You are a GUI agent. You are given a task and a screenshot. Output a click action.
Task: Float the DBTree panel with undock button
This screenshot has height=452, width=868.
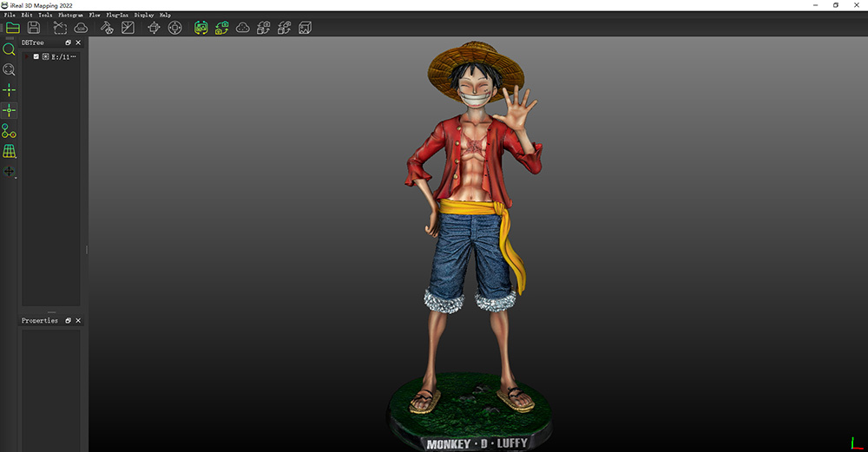[68, 43]
